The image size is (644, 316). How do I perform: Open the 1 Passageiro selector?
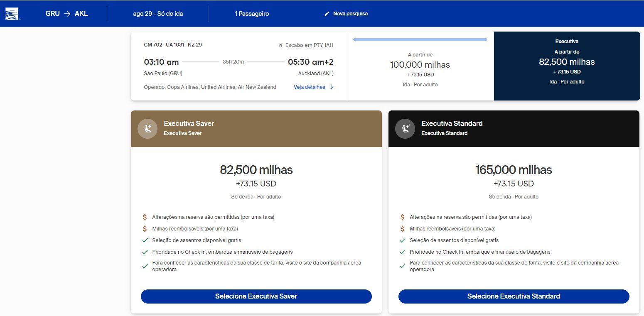pyautogui.click(x=251, y=14)
